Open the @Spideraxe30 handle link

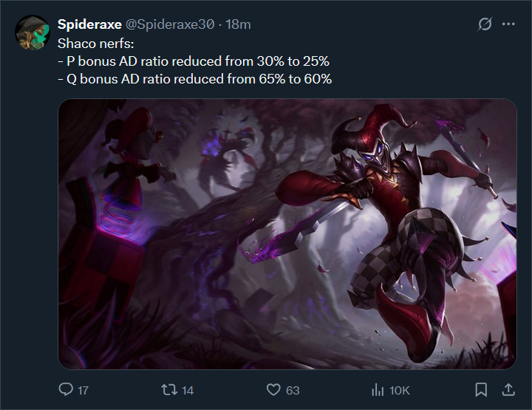(170, 24)
